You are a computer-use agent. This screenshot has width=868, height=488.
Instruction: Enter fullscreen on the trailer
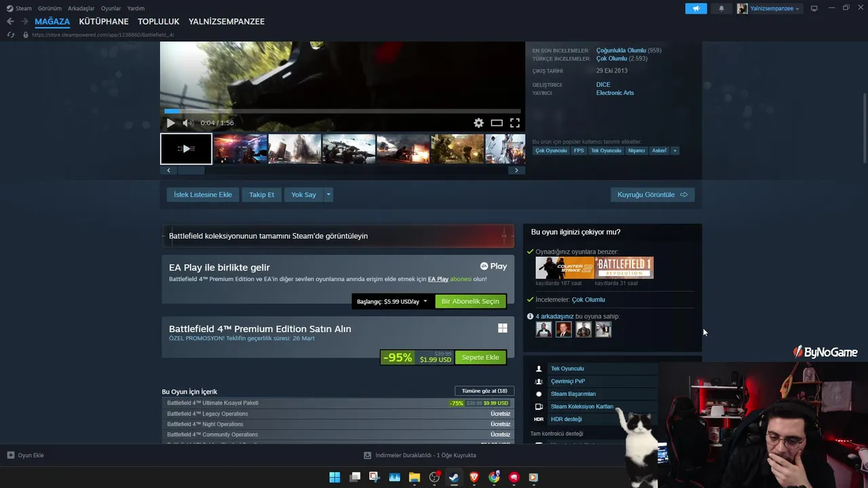tap(515, 123)
